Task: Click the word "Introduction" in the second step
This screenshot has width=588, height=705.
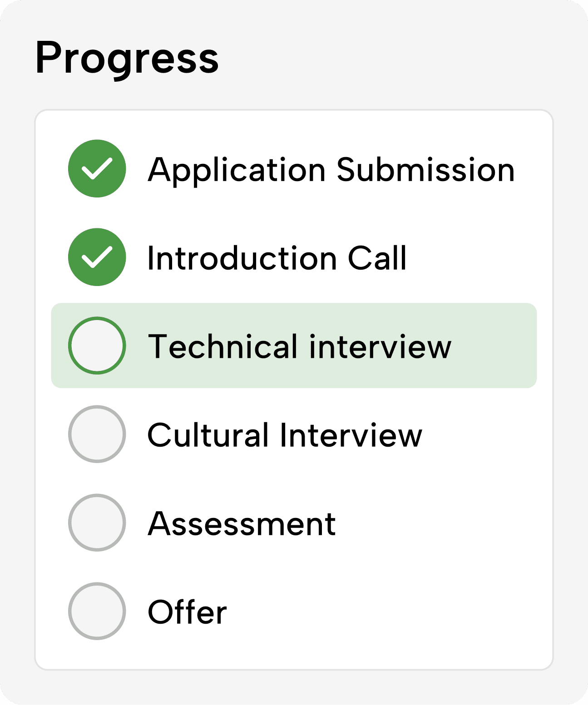Action: click(x=242, y=258)
